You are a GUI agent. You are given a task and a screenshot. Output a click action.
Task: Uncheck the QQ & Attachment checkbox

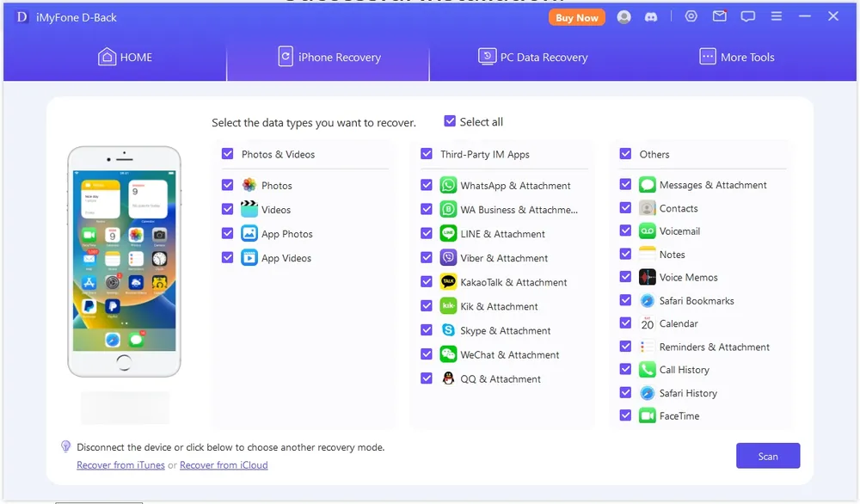click(x=427, y=378)
